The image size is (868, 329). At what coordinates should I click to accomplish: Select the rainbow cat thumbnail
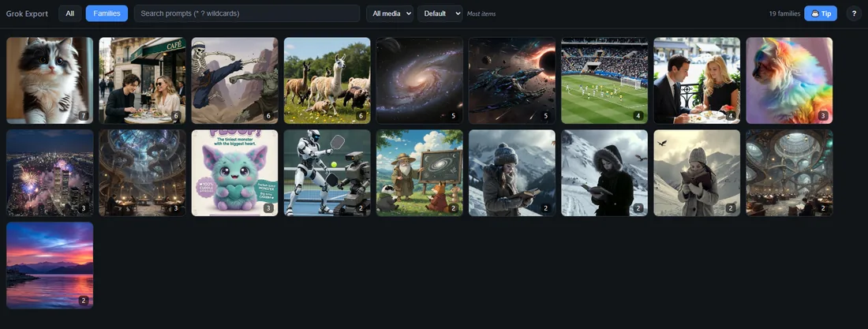789,80
